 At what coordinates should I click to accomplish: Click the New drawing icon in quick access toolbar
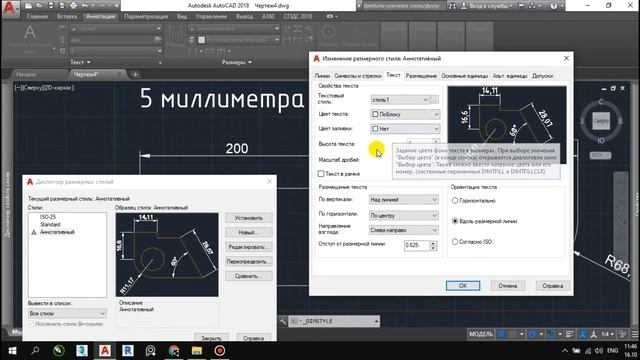[28, 6]
